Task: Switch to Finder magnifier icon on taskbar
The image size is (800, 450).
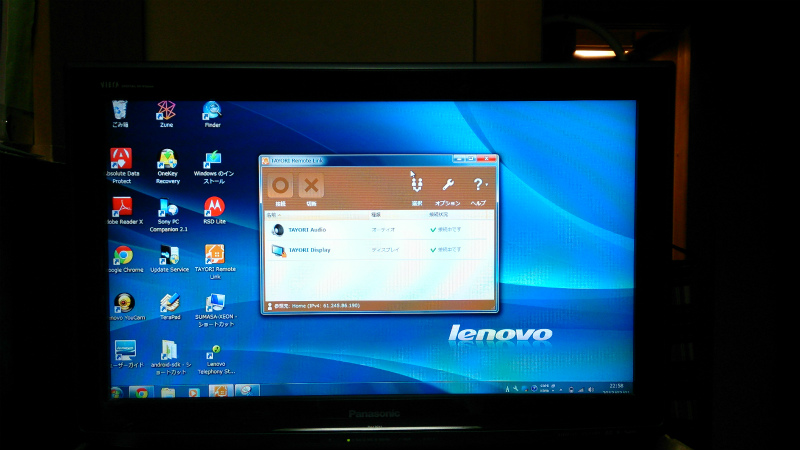Action: coord(246,391)
